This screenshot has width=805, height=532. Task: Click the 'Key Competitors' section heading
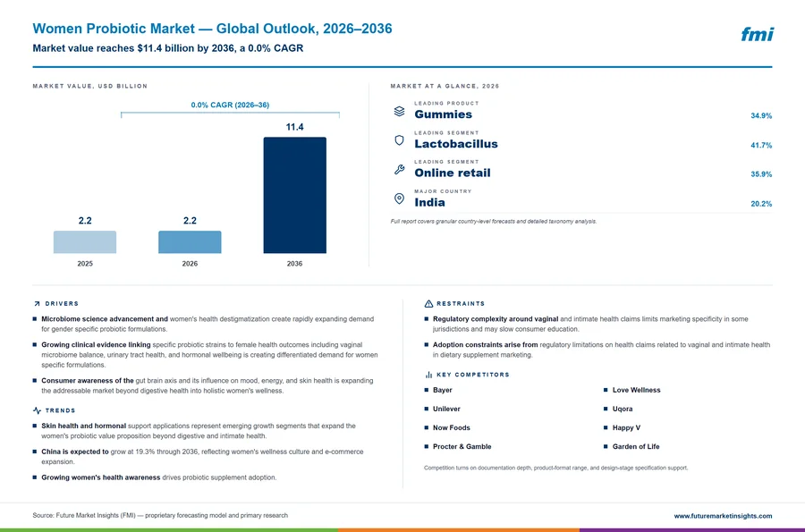click(473, 375)
